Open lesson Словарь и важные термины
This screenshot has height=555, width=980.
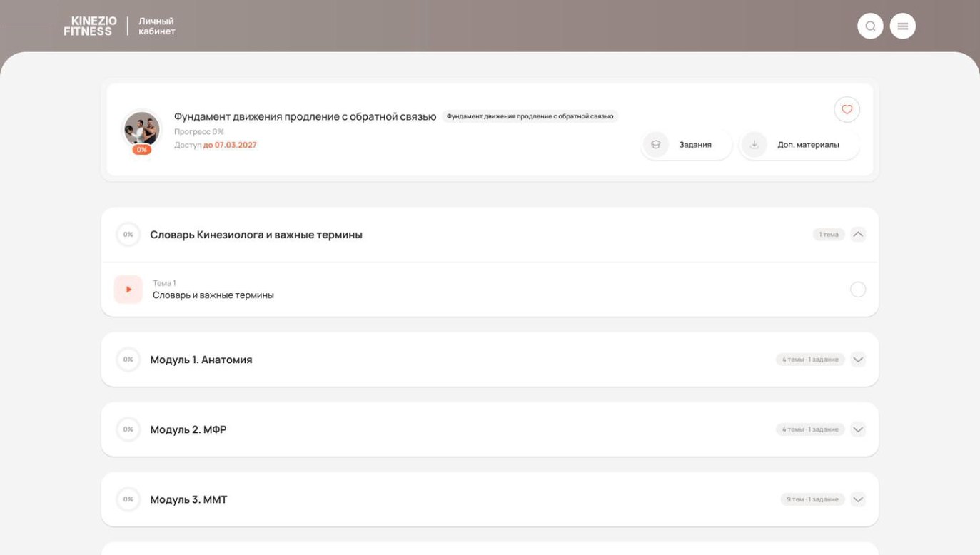[x=213, y=295]
